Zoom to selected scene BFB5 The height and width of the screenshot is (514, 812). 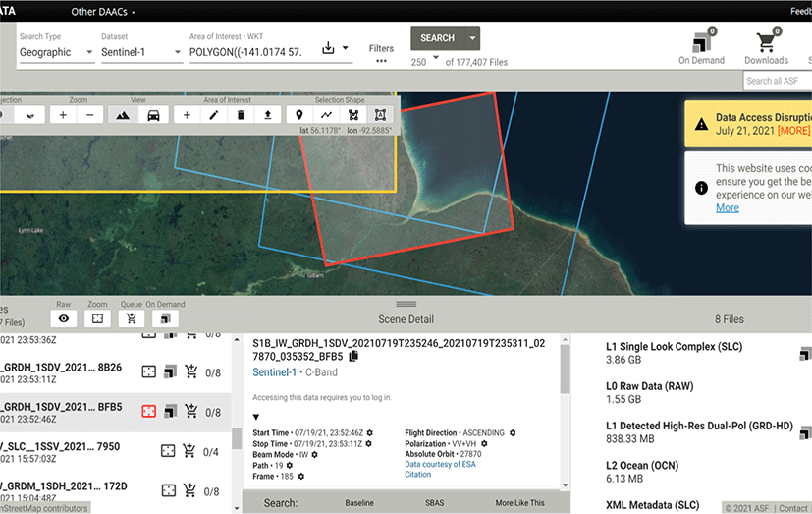click(x=148, y=412)
